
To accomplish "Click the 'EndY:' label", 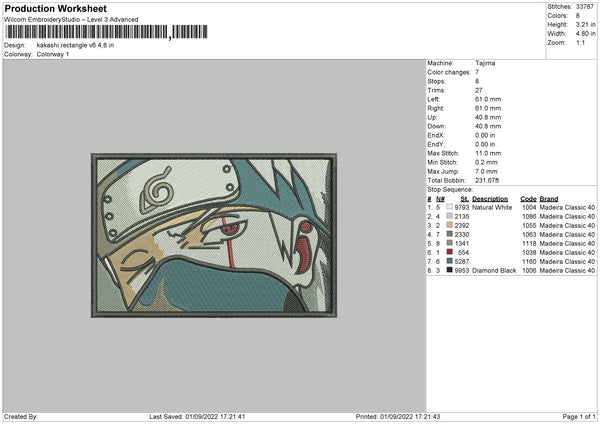I will (x=436, y=144).
